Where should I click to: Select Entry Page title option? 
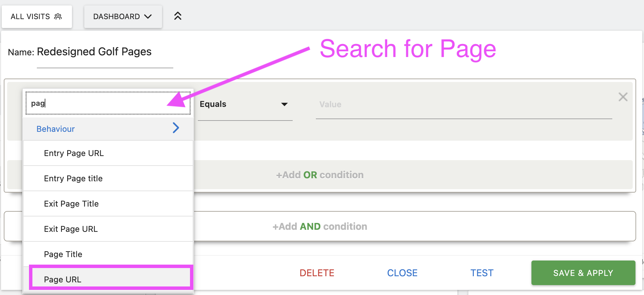(108, 179)
